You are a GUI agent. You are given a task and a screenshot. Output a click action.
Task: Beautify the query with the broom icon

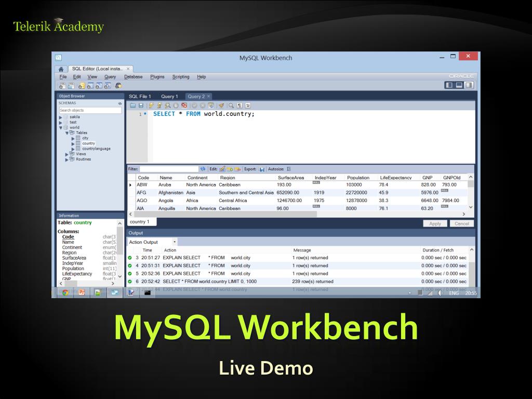pos(221,105)
